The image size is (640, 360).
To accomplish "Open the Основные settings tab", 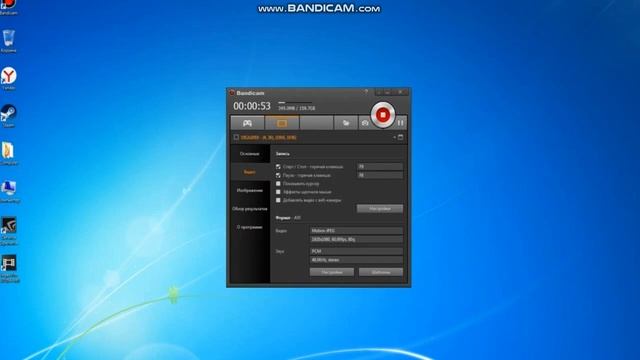I will click(249, 154).
